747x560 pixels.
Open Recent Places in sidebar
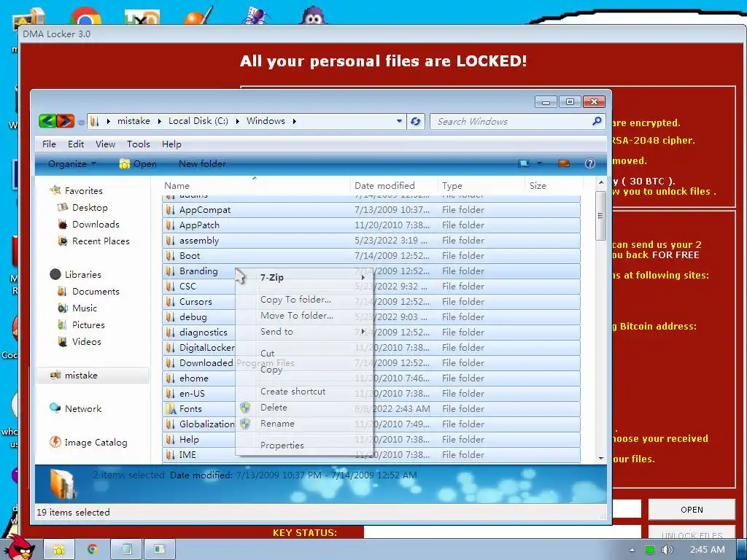pos(101,241)
